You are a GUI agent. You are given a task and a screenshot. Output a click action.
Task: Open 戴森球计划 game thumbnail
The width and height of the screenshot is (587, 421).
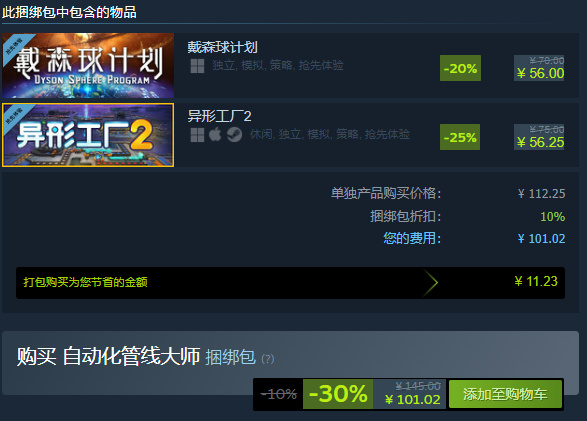(x=88, y=65)
